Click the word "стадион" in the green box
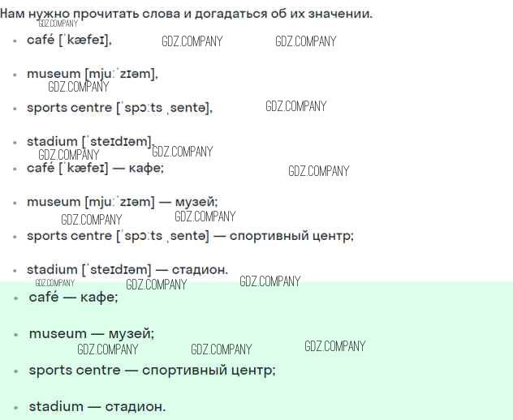Image resolution: width=513 pixels, height=420 pixels. [x=135, y=406]
